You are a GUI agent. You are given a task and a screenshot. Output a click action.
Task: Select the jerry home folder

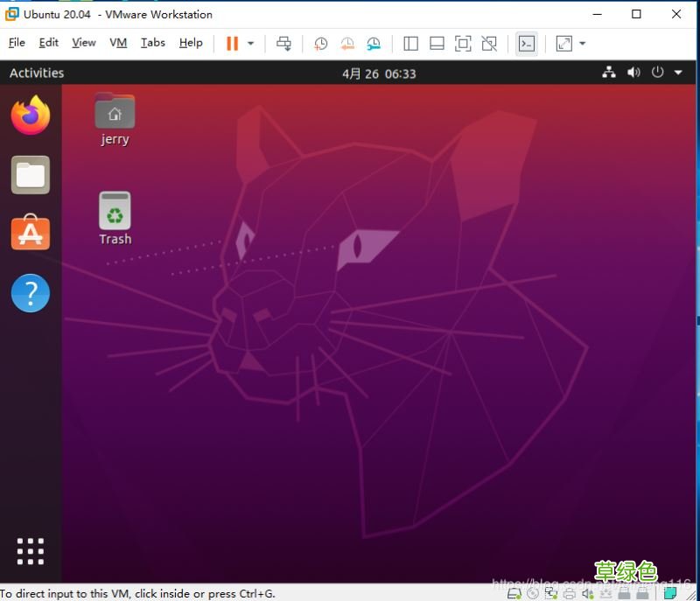[115, 120]
